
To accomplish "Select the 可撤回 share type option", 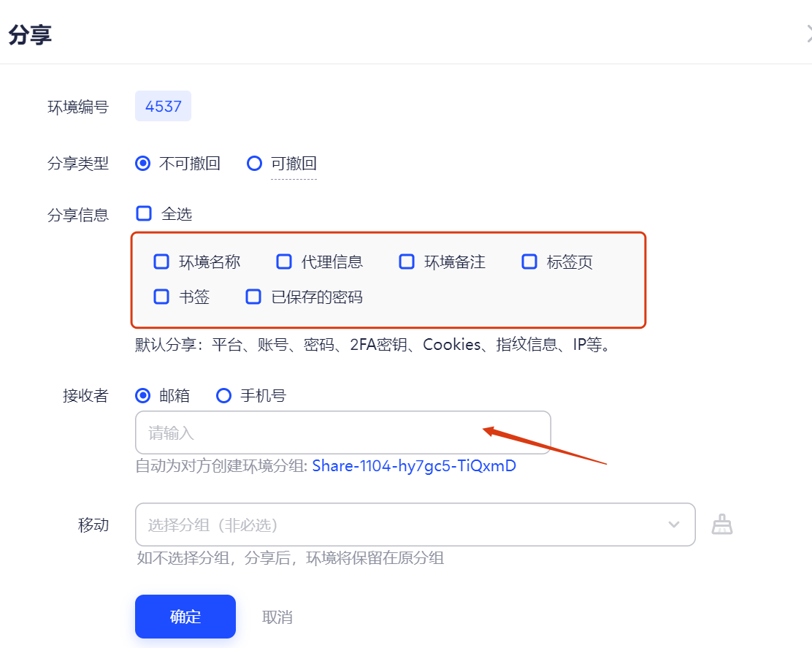I will [254, 164].
